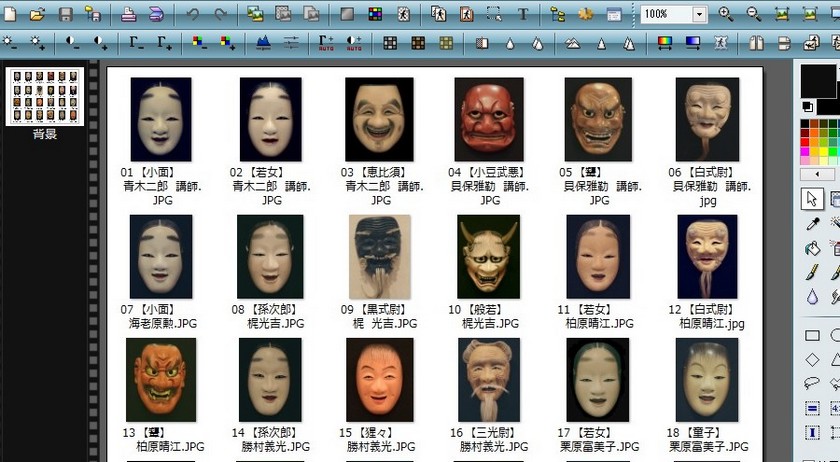Select the water-drop blur tool in toolbox

coord(813,296)
